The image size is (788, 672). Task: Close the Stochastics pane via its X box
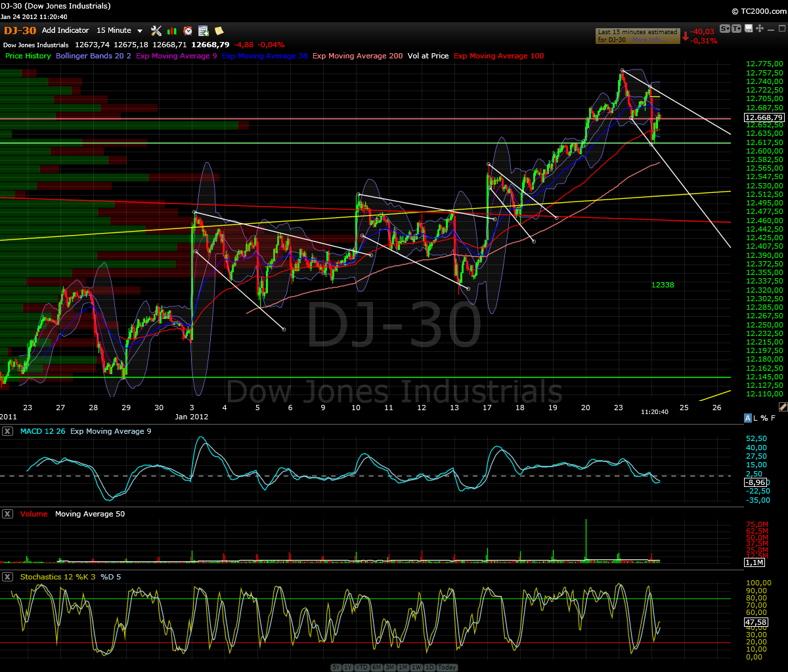[x=8, y=577]
